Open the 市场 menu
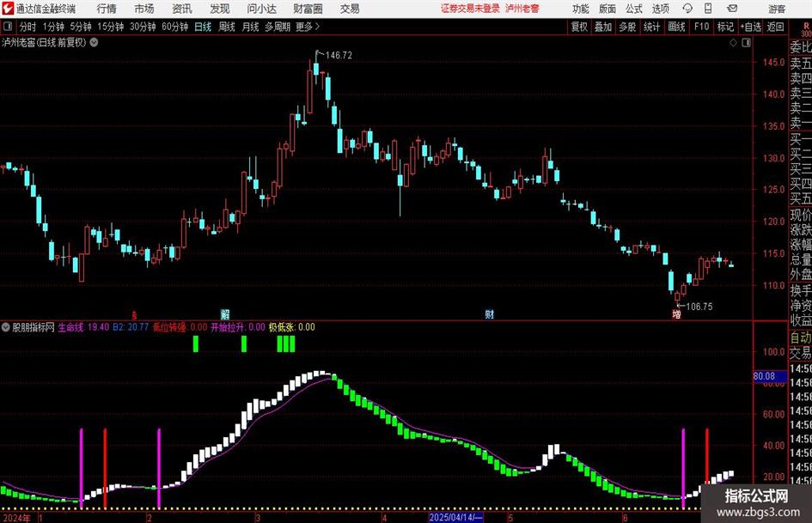The height and width of the screenshot is (523, 812). point(144,9)
